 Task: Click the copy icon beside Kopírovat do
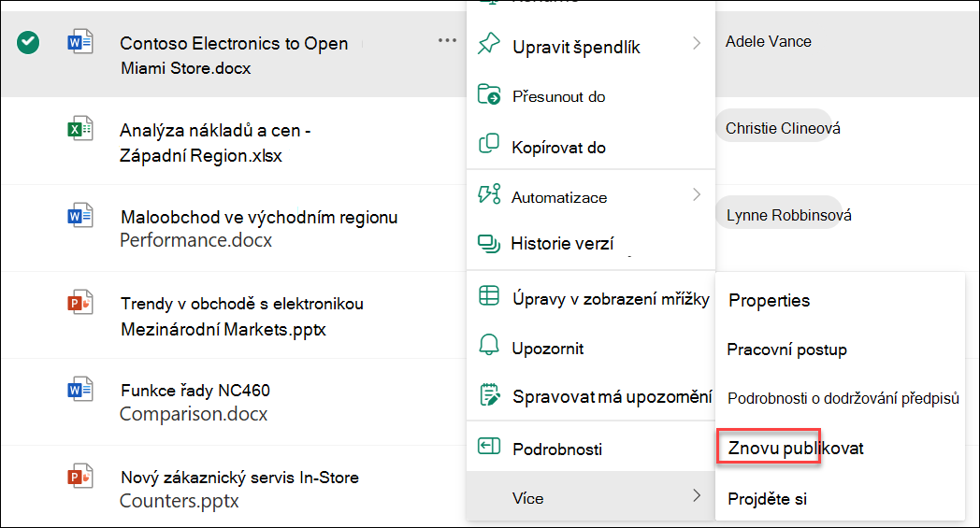(x=489, y=144)
